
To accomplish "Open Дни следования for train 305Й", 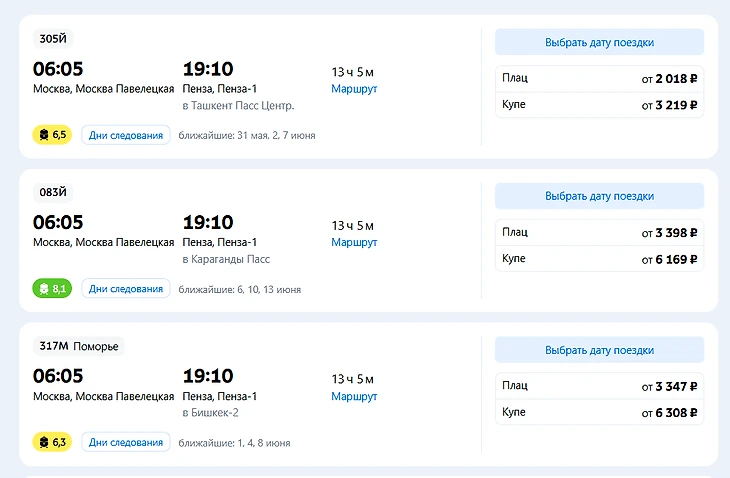I will 126,135.
